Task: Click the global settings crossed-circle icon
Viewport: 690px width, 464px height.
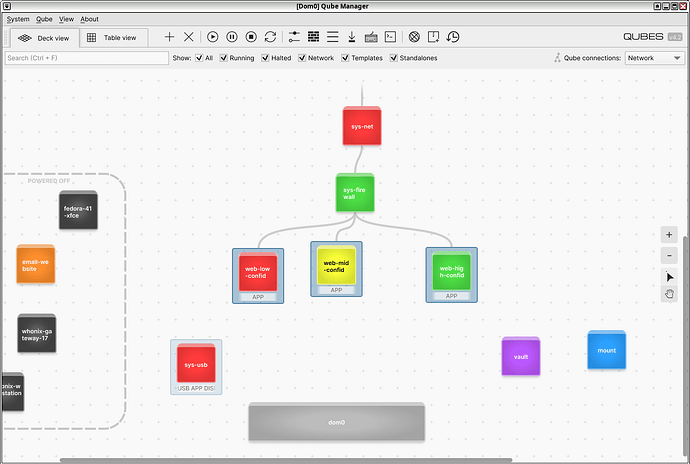Action: coord(414,37)
